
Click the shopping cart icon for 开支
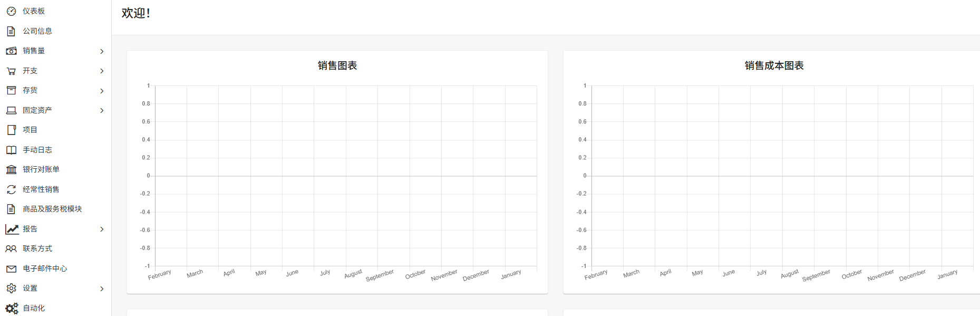tap(11, 71)
